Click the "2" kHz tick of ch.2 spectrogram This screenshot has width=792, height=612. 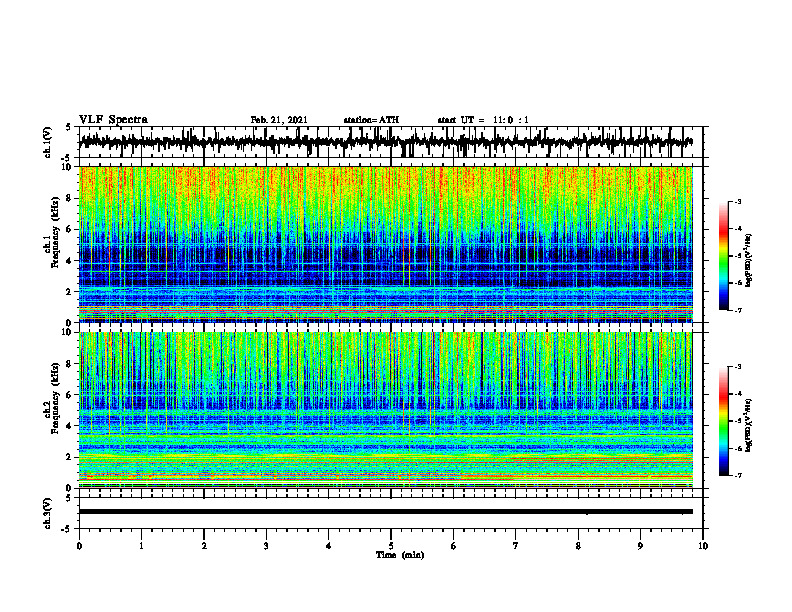[70, 457]
